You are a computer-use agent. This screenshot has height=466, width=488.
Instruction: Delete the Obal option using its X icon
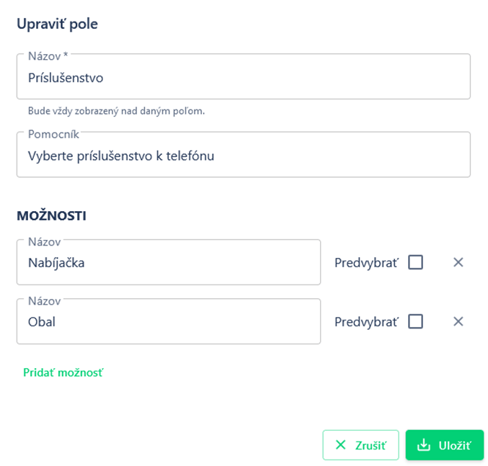(x=458, y=322)
